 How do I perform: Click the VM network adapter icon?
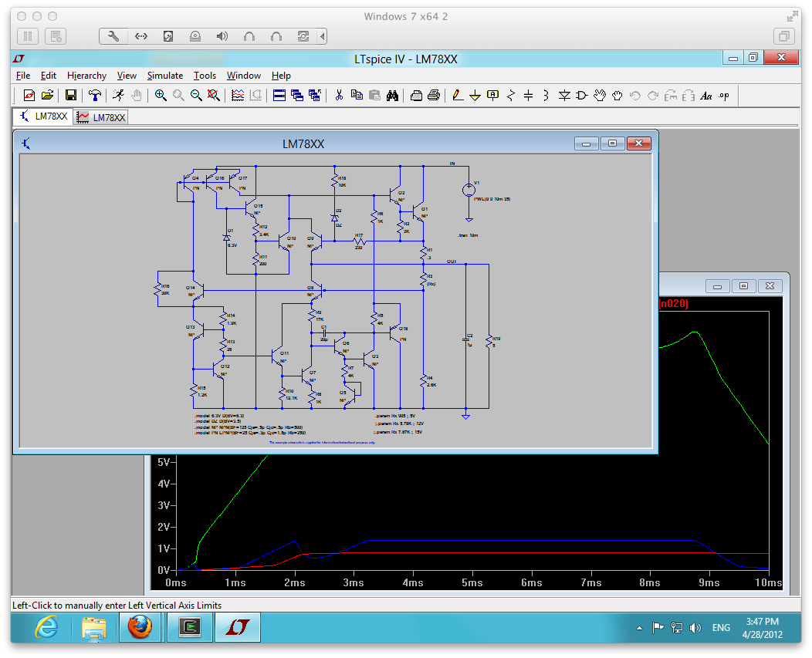click(140, 36)
